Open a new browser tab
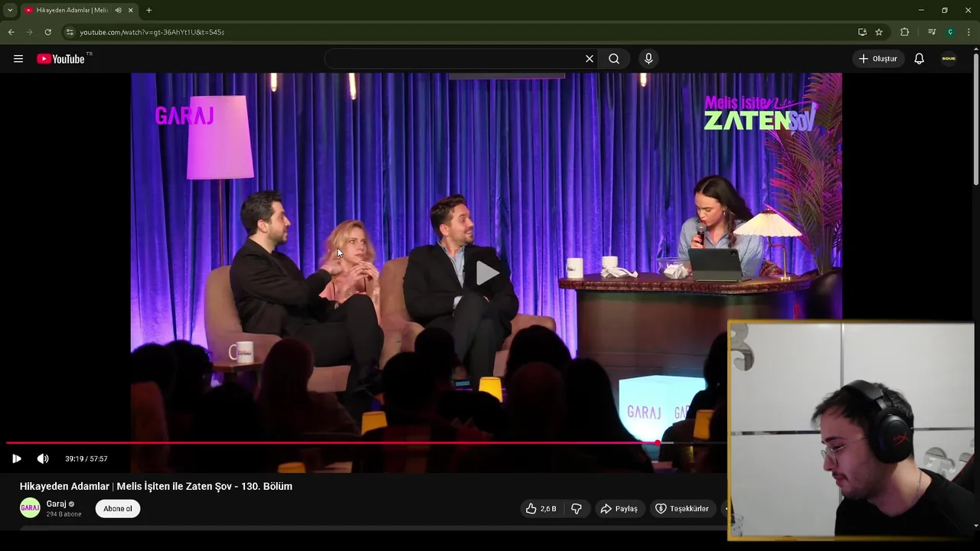The image size is (980, 551). coord(149,10)
